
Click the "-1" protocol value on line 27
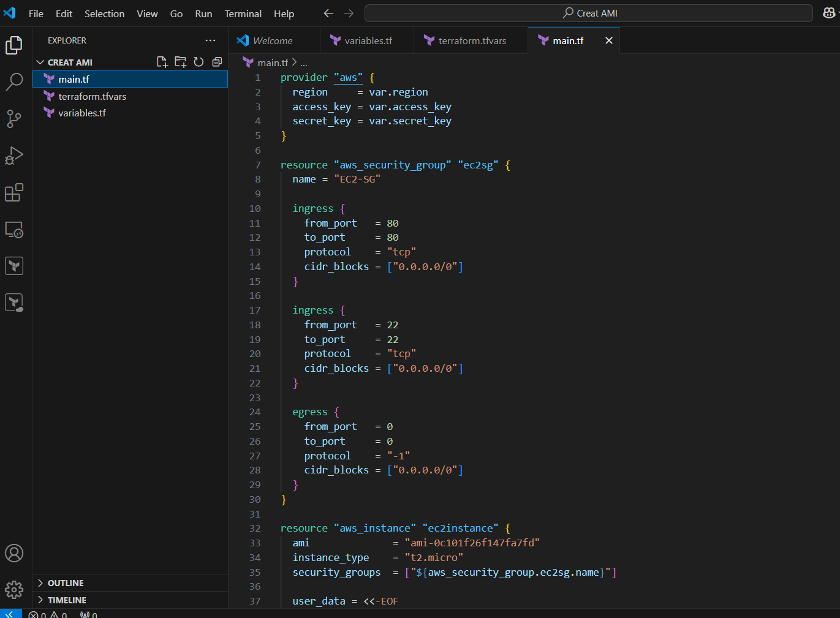(398, 456)
